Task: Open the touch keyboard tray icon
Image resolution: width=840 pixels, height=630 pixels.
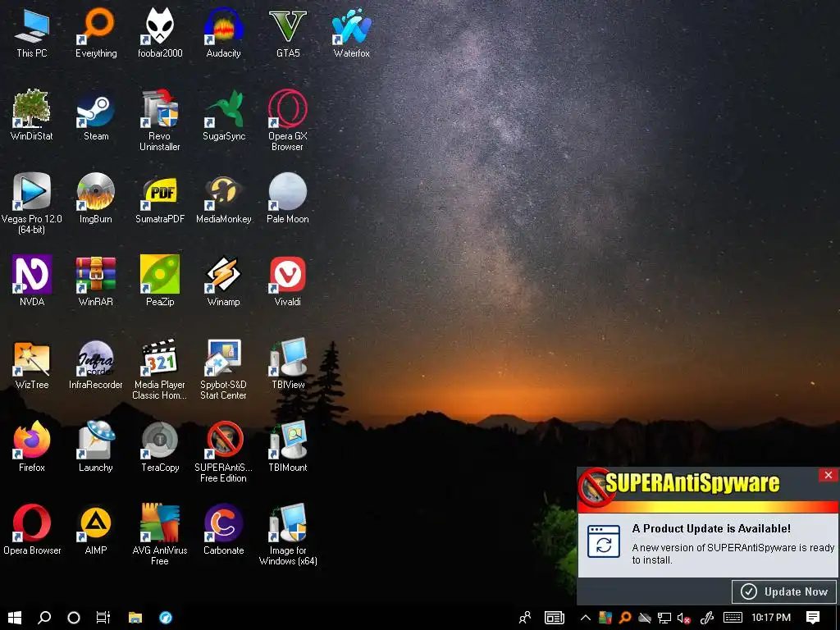Action: pos(733,617)
